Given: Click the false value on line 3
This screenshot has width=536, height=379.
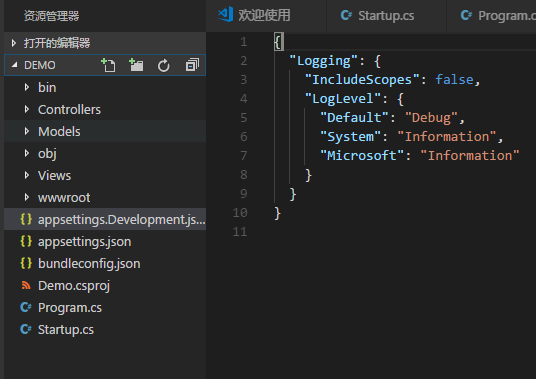Looking at the screenshot, I should pos(454,80).
